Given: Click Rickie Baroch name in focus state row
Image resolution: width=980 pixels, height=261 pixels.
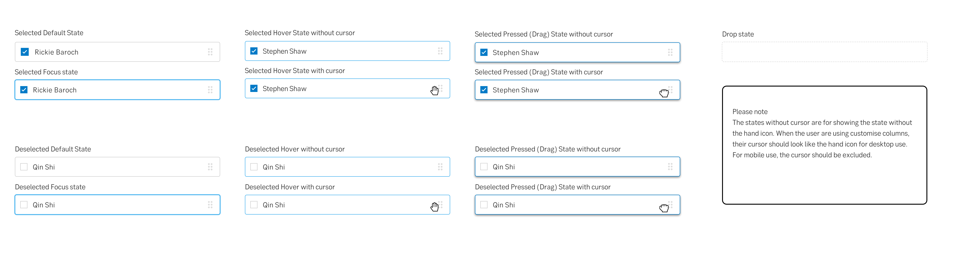Looking at the screenshot, I should tap(55, 90).
